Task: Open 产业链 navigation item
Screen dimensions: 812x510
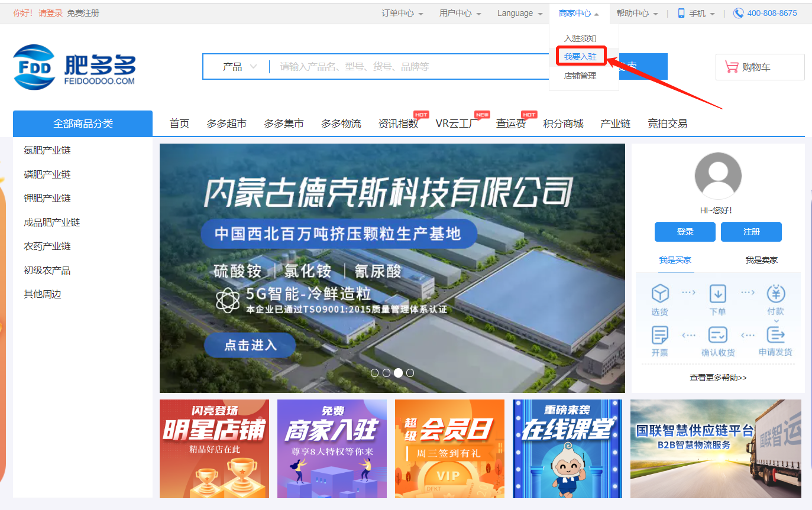Action: pyautogui.click(x=616, y=124)
